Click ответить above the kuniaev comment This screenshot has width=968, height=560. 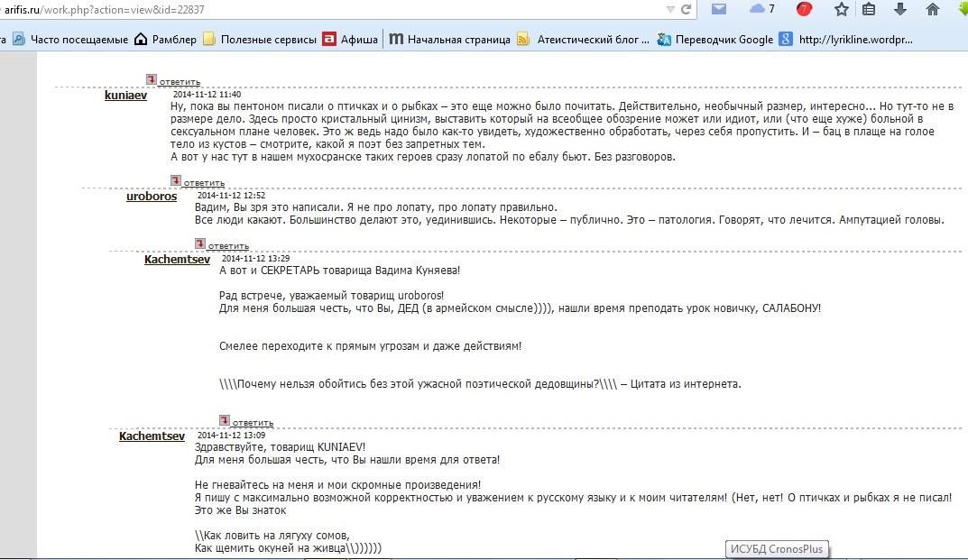tap(179, 82)
